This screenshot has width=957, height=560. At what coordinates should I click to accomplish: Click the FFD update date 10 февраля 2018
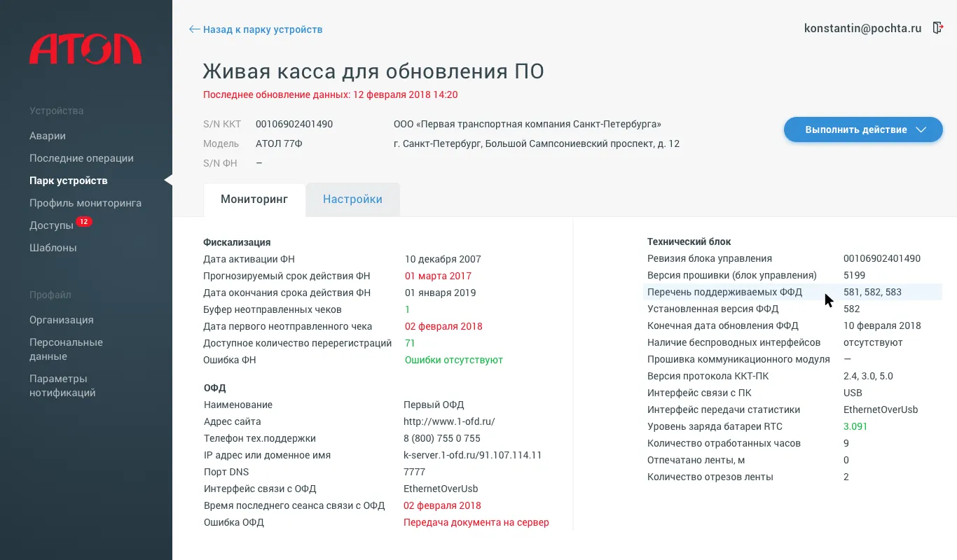tap(882, 325)
